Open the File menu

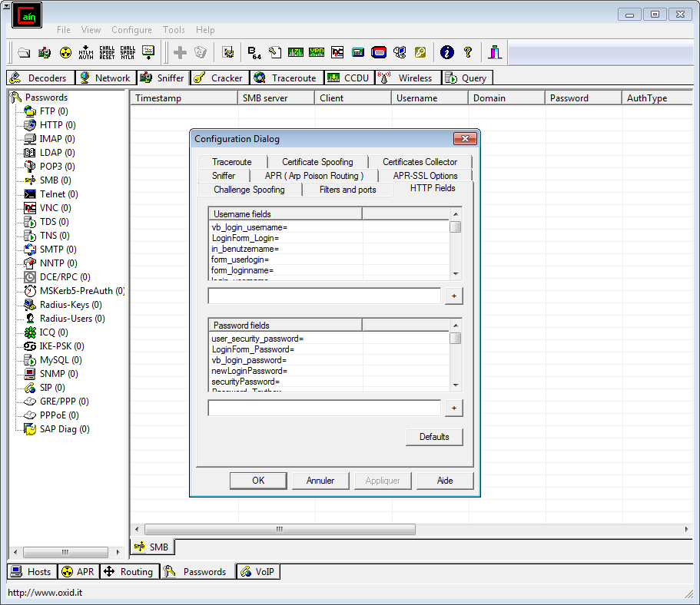click(64, 30)
